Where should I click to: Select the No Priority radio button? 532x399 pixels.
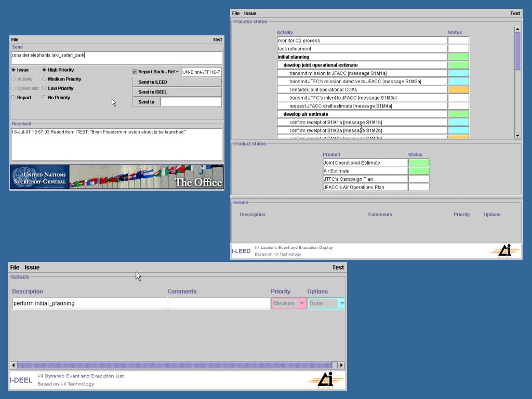[x=45, y=98]
